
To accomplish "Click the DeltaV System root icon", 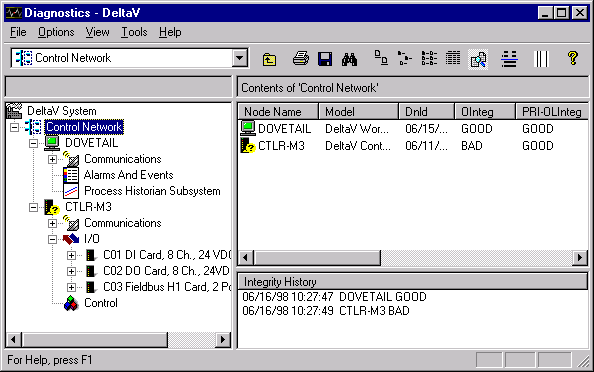I will pos(14,111).
